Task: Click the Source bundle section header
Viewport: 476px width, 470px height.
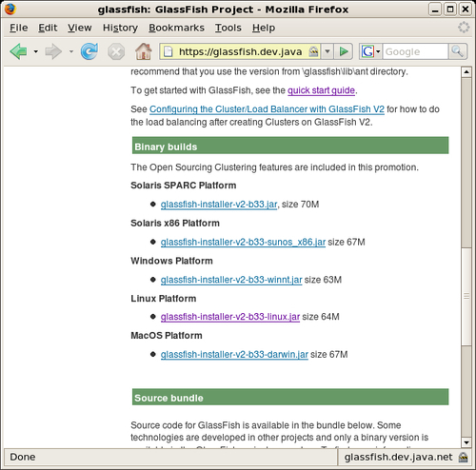Action: tap(290, 397)
